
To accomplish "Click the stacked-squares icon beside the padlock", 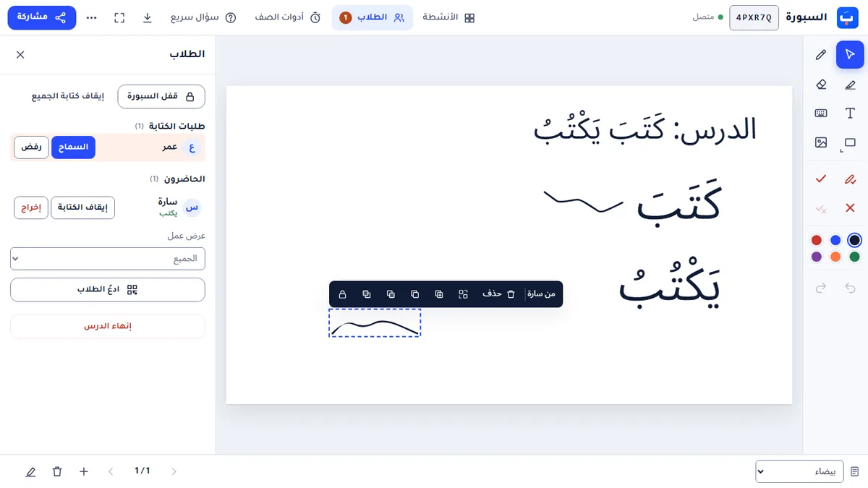I will [x=367, y=294].
